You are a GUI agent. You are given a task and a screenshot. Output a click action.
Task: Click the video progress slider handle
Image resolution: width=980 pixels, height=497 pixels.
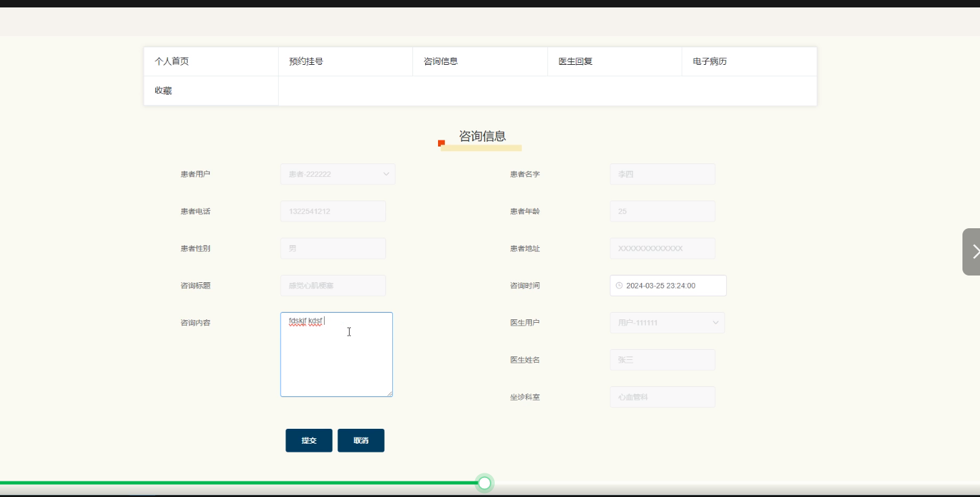pyautogui.click(x=485, y=483)
